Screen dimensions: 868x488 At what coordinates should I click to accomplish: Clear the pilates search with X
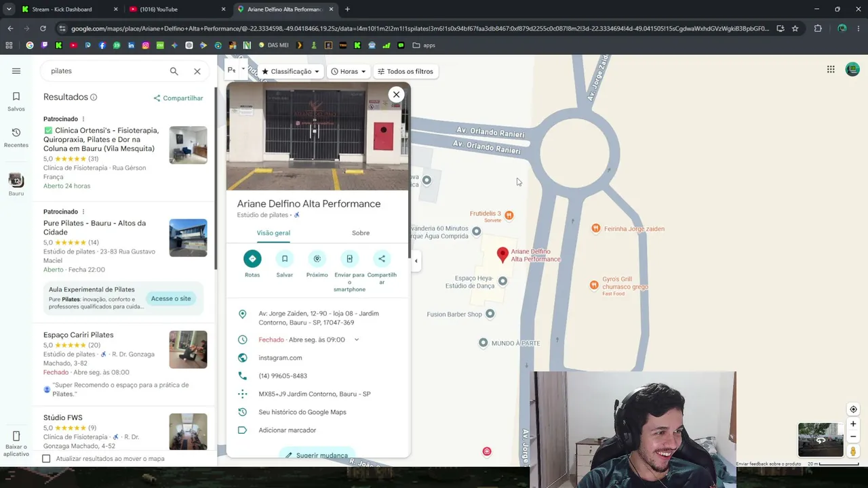click(197, 71)
